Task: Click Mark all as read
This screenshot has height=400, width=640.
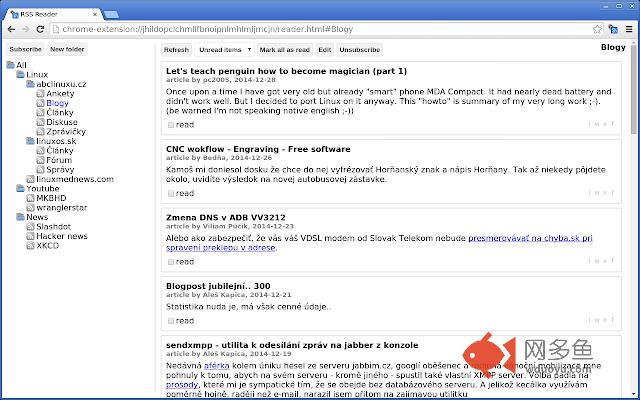Action: click(x=284, y=50)
